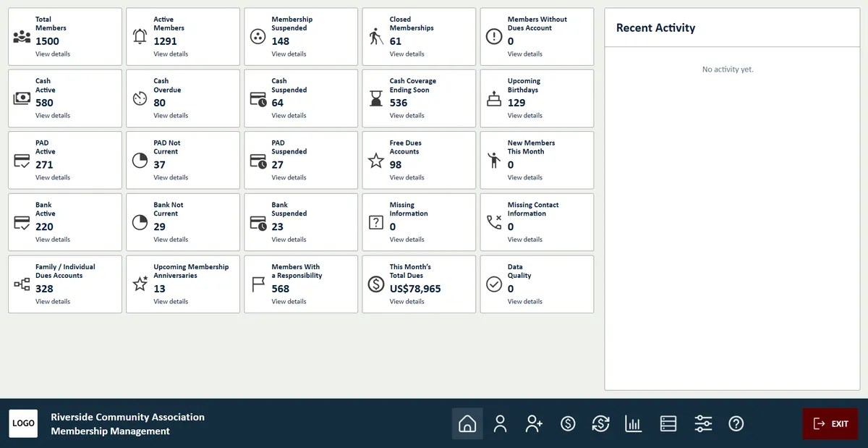Open View details under Upcoming Birthdays
This screenshot has width=868, height=448.
pyautogui.click(x=524, y=116)
